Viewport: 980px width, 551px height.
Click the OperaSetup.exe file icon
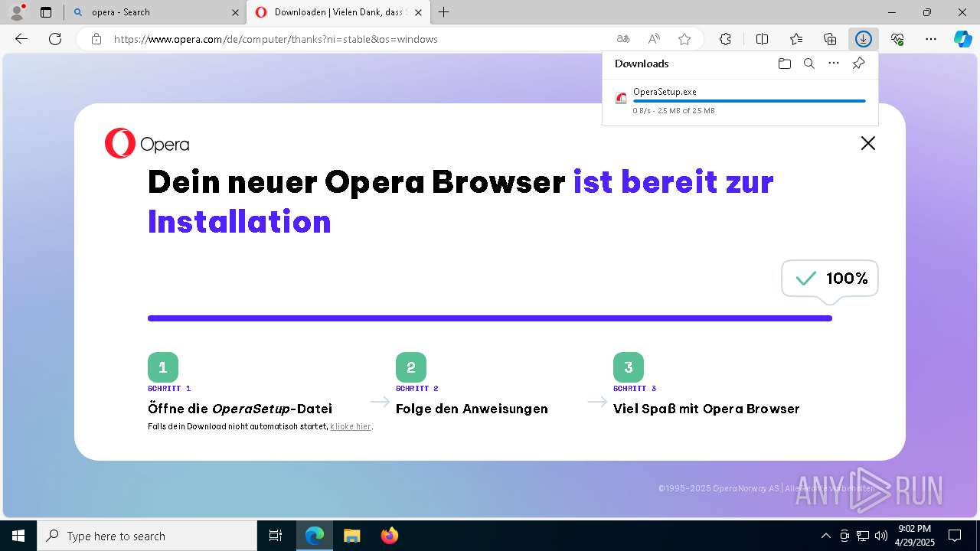[621, 98]
